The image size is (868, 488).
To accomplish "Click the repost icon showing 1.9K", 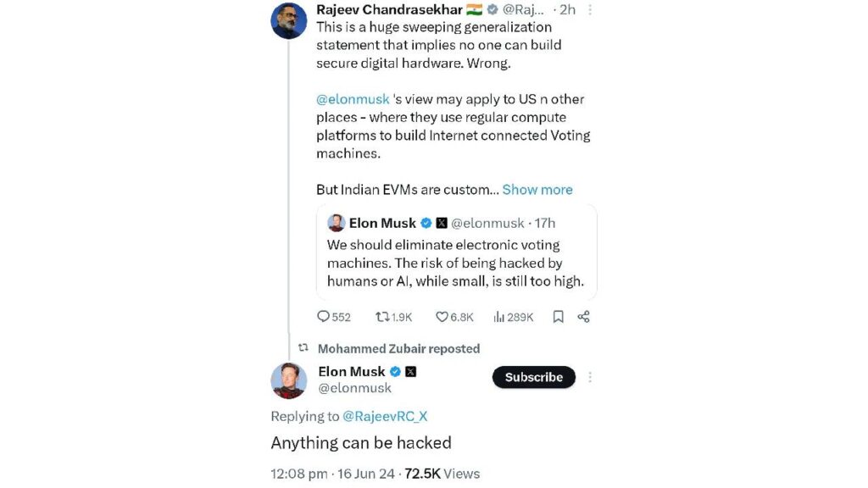I will click(383, 317).
